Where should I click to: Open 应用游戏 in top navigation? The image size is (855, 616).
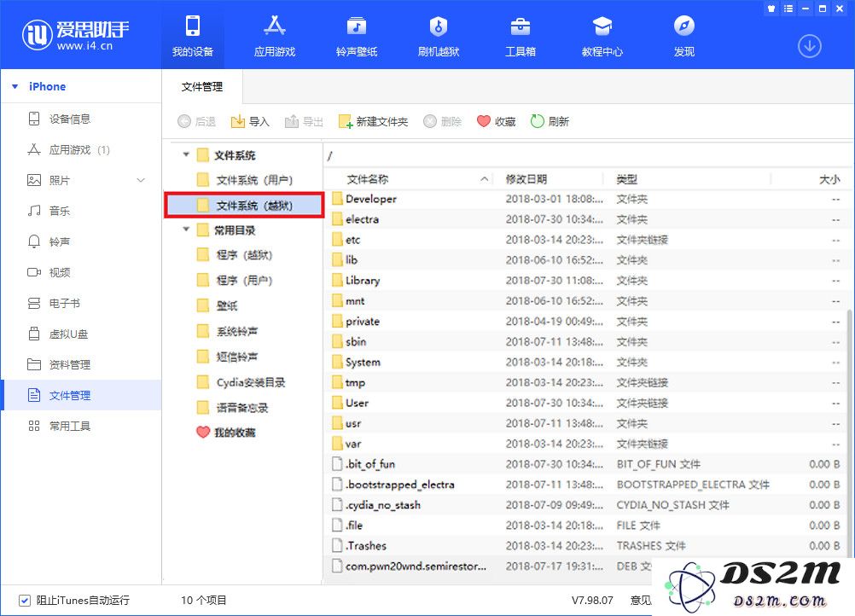tap(274, 36)
